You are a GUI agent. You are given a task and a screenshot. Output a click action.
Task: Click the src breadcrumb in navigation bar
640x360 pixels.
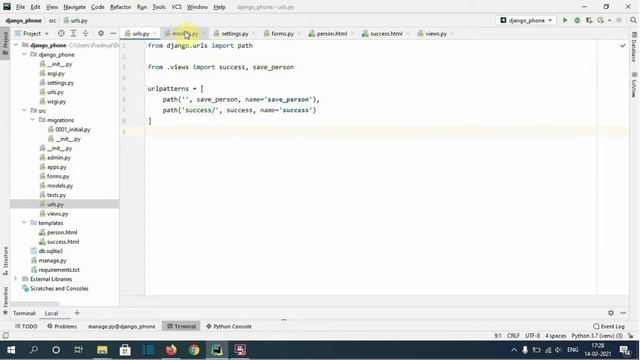pos(53,20)
